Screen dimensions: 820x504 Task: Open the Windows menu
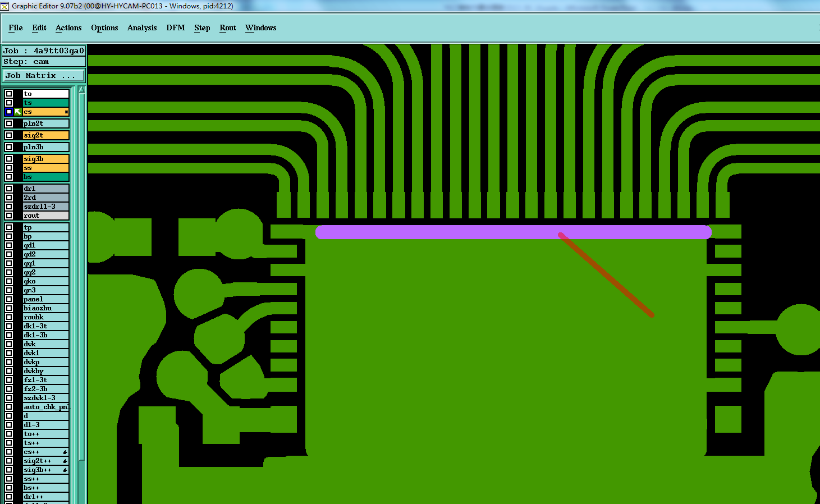point(261,28)
